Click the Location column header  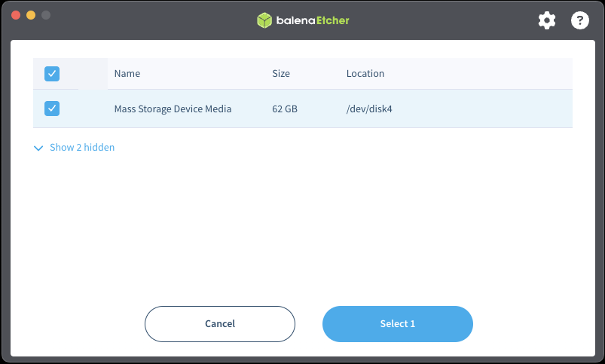(365, 73)
